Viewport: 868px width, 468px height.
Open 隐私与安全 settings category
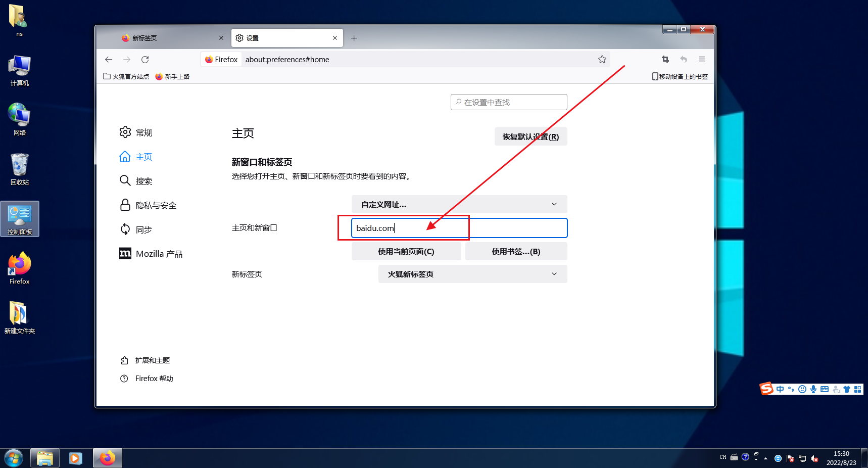coord(148,205)
